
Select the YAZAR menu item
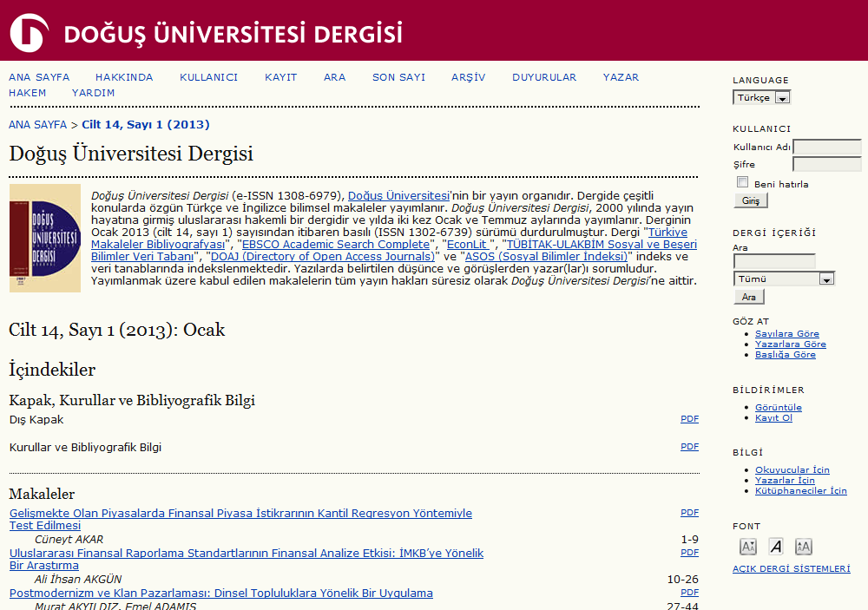[621, 77]
